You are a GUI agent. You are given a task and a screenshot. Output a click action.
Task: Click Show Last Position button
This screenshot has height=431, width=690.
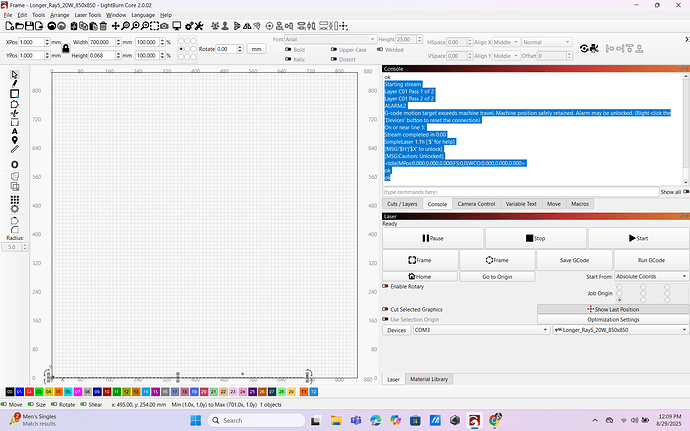[x=613, y=309]
